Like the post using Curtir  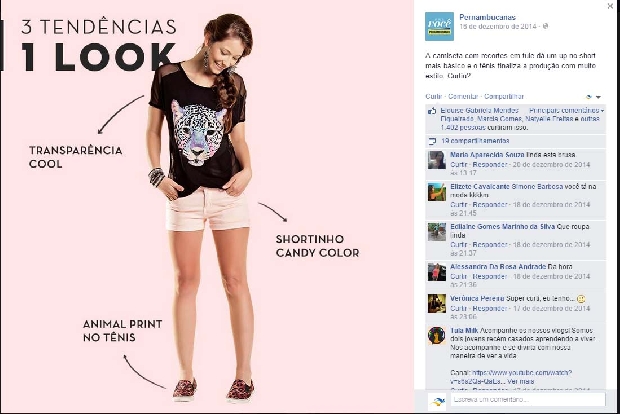(433, 96)
